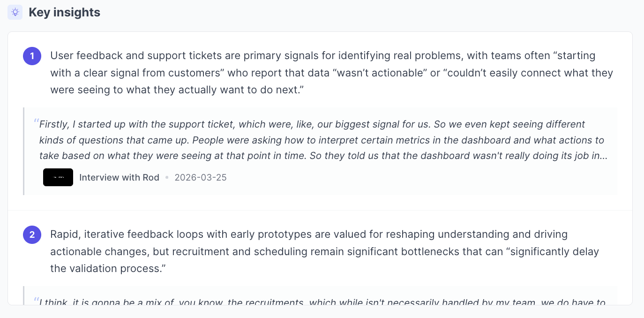The width and height of the screenshot is (644, 318).
Task: Click the left border bar of the first quote
Action: (x=24, y=151)
